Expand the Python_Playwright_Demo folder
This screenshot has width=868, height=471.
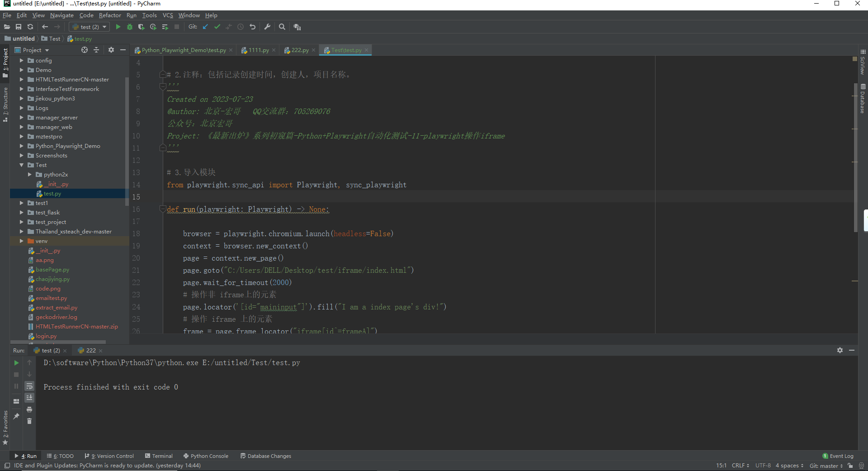point(21,146)
